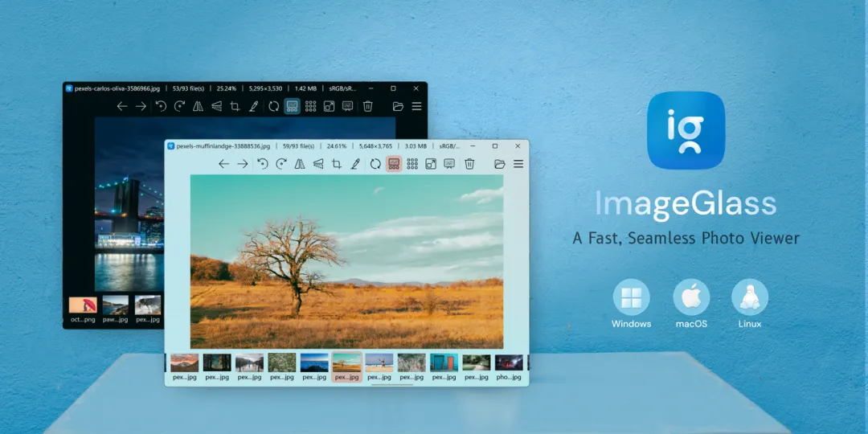Toggle the highlighted thumbnail bar button, dark window
Image resolution: width=868 pixels, height=434 pixels.
point(293,106)
